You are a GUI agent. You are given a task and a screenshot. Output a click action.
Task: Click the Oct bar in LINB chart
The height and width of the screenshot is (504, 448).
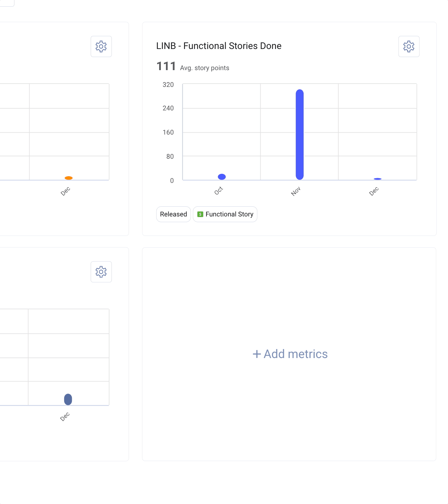tap(222, 177)
